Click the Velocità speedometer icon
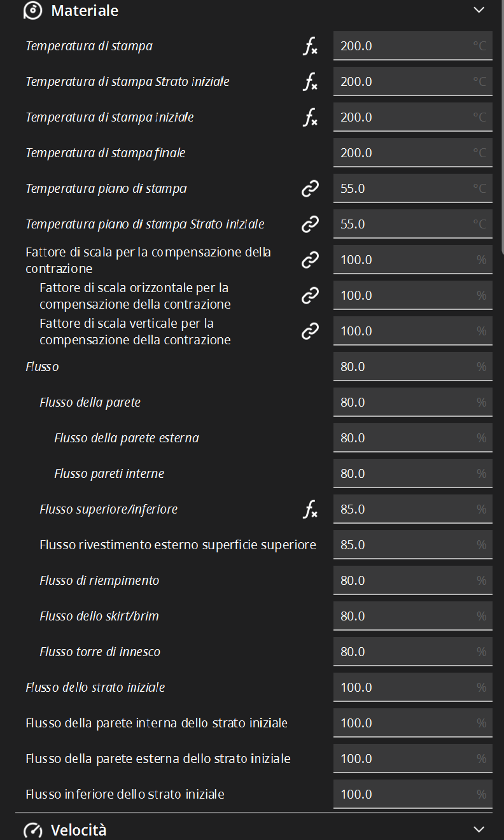The height and width of the screenshot is (840, 504). tap(32, 830)
